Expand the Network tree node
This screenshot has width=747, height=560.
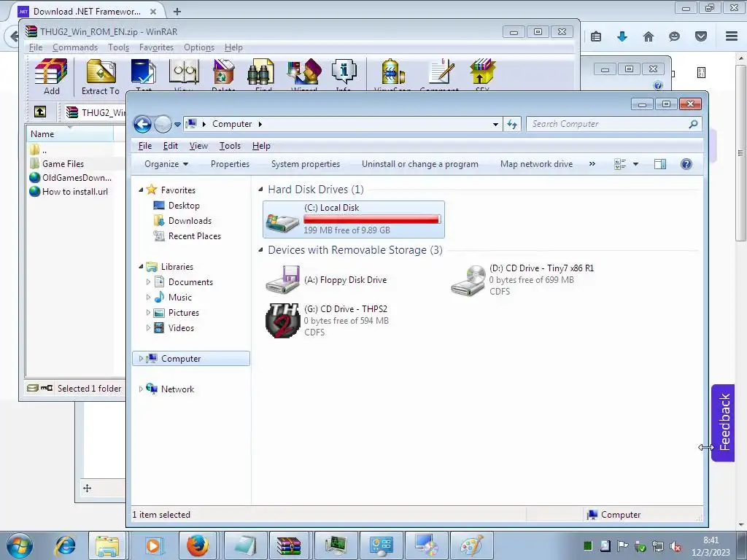coord(141,389)
